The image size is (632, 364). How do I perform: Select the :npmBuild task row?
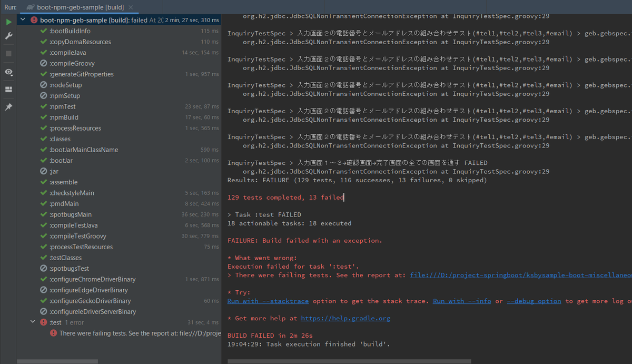[118, 117]
